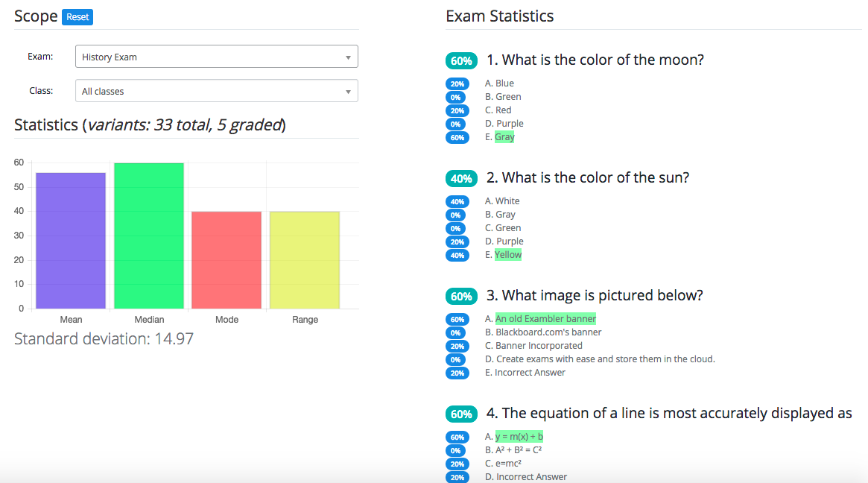
Task: Click the highlighted answer 'y = m(x) + b'
Action: [519, 437]
